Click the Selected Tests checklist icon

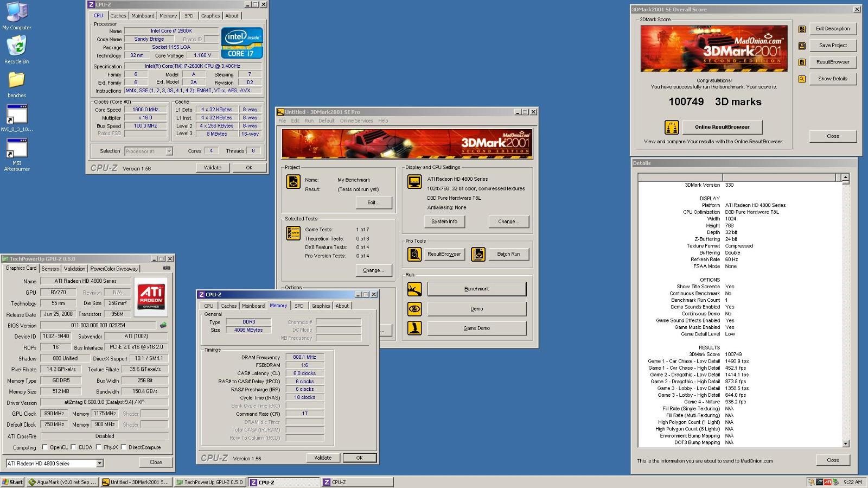[x=293, y=233]
